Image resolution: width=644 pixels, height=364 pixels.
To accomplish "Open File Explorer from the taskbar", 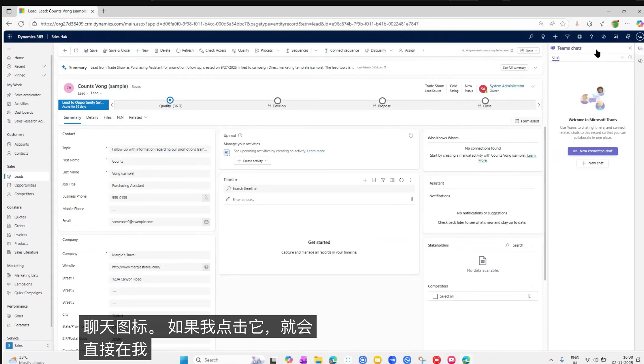I will point(318,360).
